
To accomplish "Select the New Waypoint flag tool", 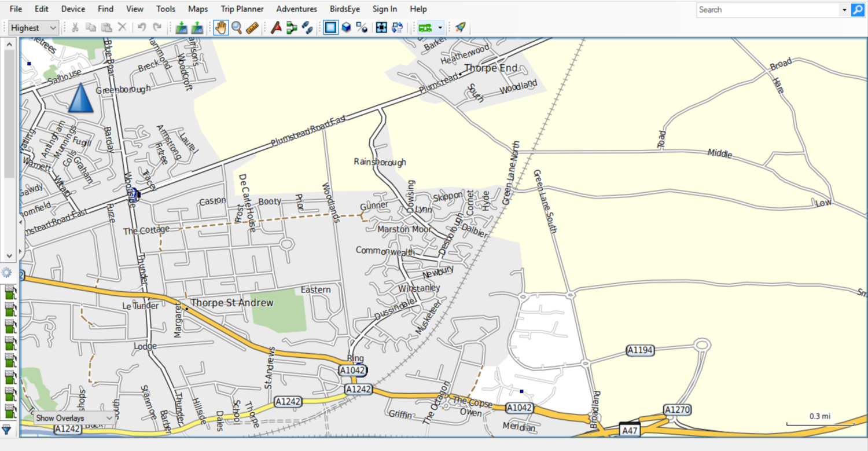I will [276, 27].
